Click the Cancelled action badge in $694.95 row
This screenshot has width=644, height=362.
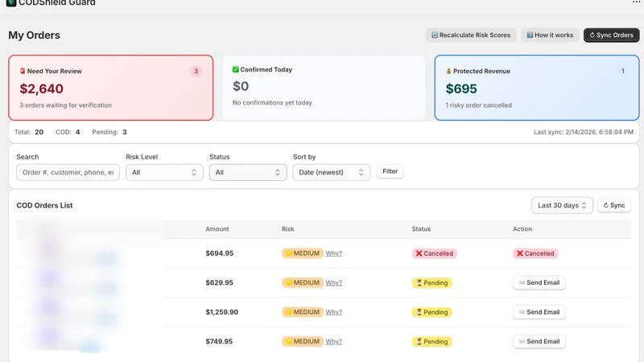[535, 253]
